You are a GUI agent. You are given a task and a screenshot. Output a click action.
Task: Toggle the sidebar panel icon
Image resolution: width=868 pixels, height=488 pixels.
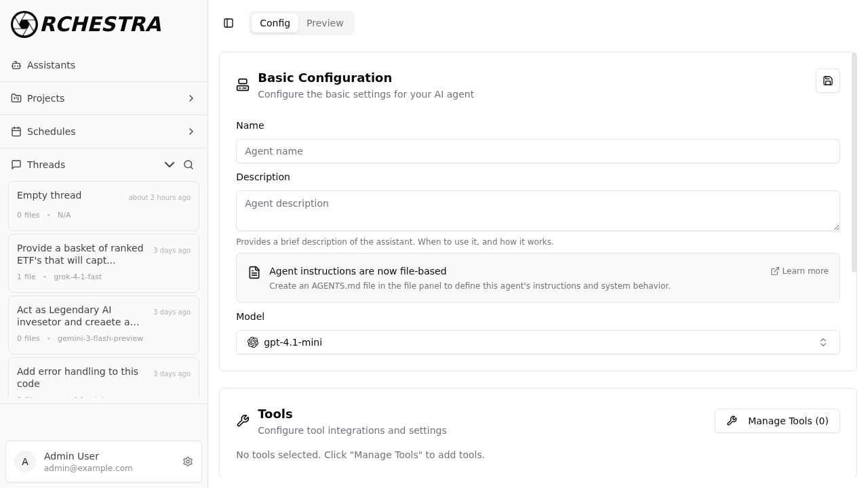click(229, 23)
